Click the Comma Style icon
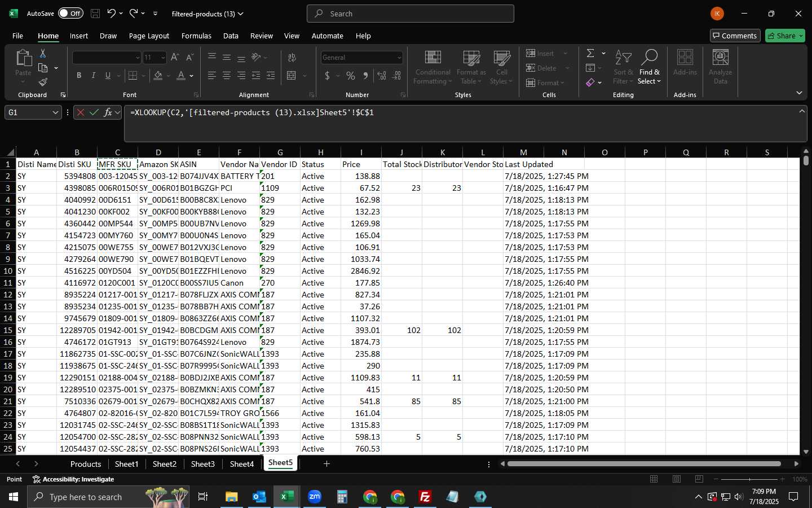The width and height of the screenshot is (812, 508). 365,75
